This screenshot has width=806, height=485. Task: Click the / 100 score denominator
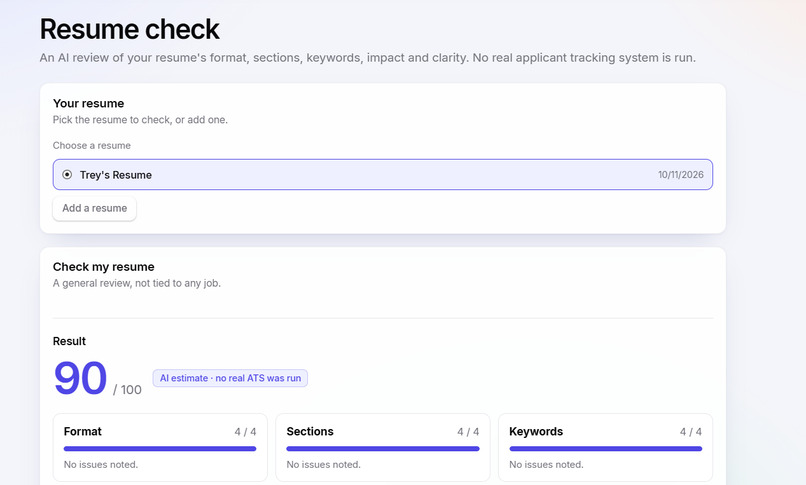coord(127,390)
